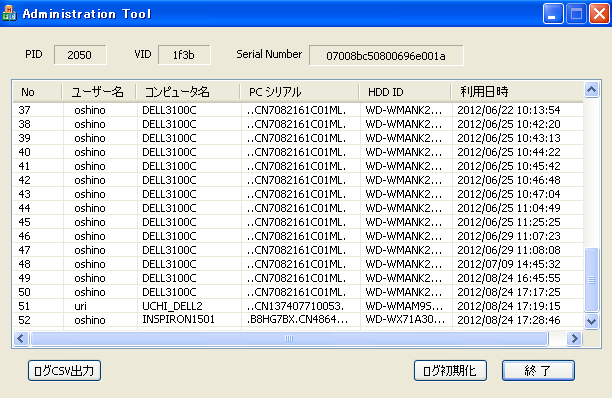Click the PID field showing 2050
The height and width of the screenshot is (399, 613).
click(x=80, y=55)
